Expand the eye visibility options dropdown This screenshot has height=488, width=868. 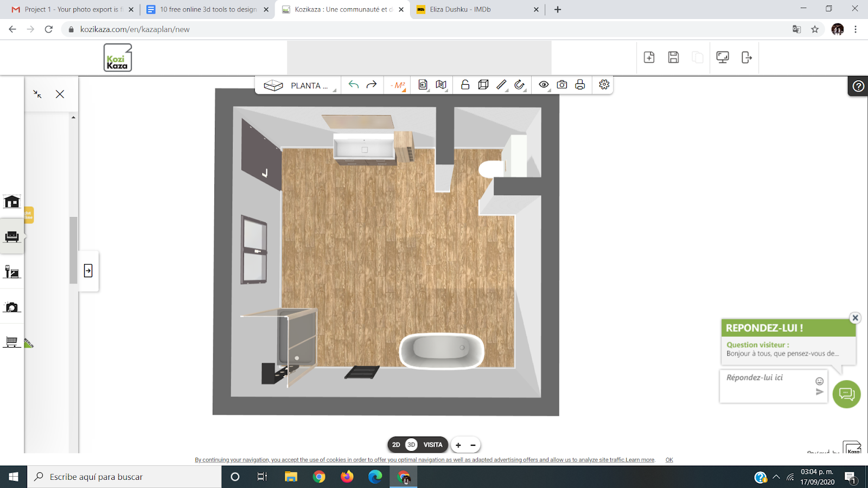pyautogui.click(x=544, y=85)
